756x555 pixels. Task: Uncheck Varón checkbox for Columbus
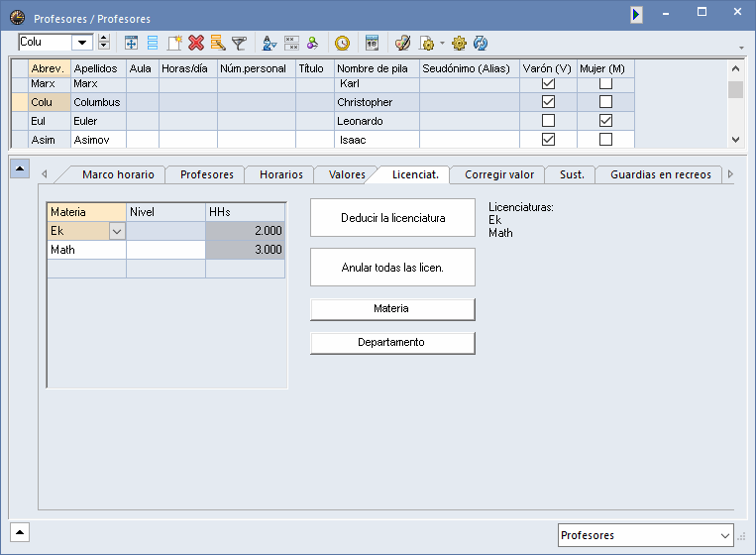point(548,102)
